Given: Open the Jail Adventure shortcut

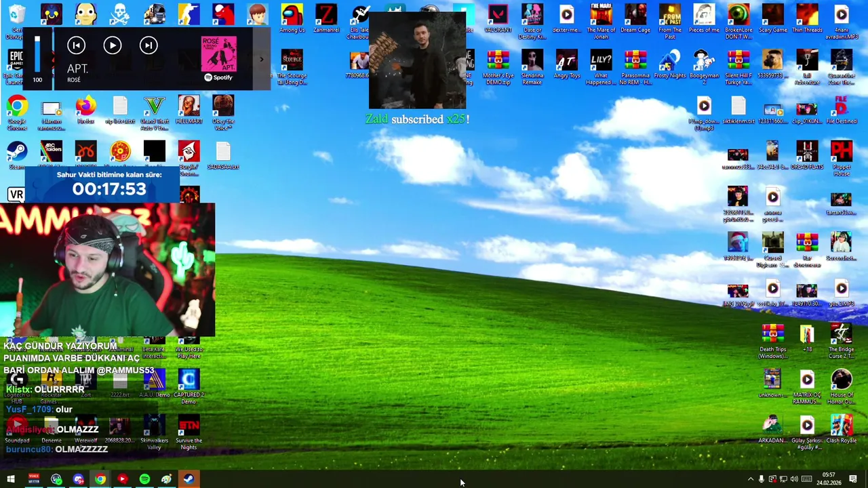Looking at the screenshot, I should click(x=807, y=68).
